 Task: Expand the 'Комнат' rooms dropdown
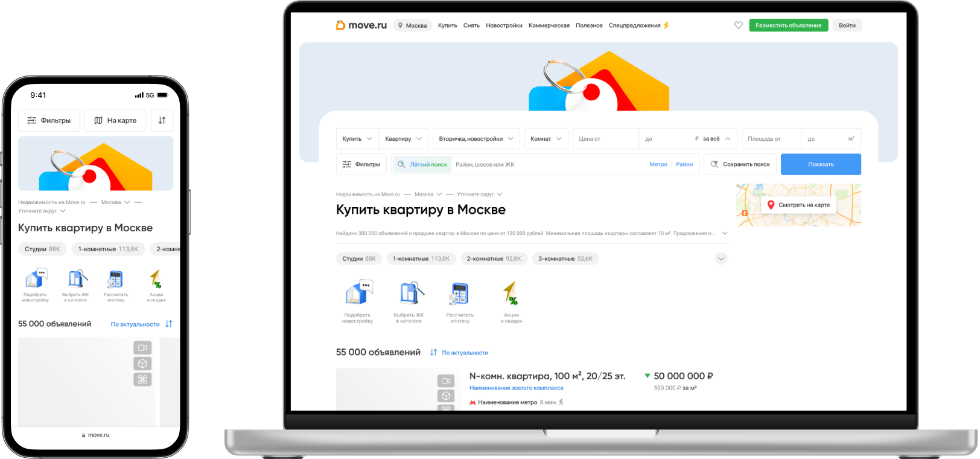(546, 139)
